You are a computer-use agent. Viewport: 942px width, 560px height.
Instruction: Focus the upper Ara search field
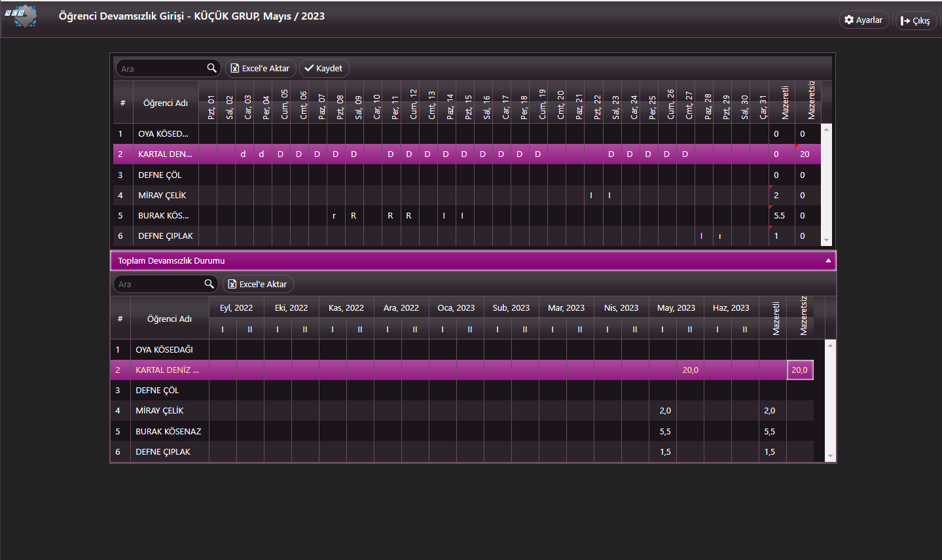161,68
